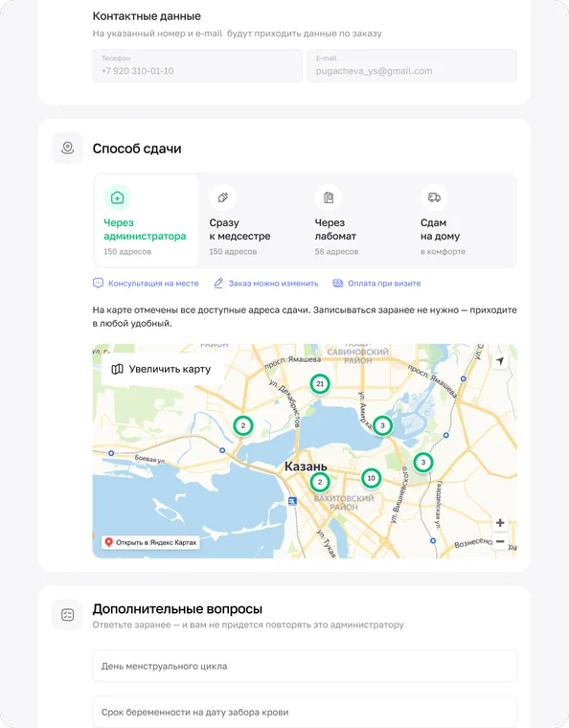Screen dimensions: 569x728
Task: Click the green house icon for Через администратора
Action: pyautogui.click(x=118, y=197)
